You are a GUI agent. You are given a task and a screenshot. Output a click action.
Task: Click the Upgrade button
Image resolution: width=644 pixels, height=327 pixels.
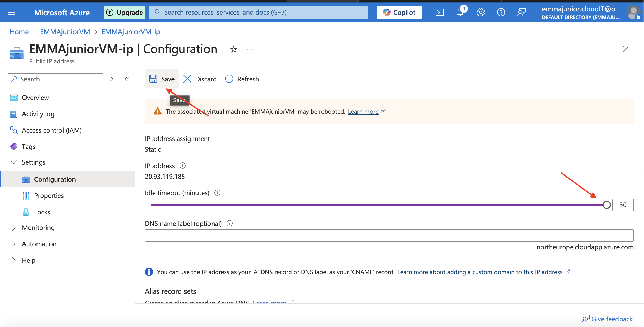point(124,12)
